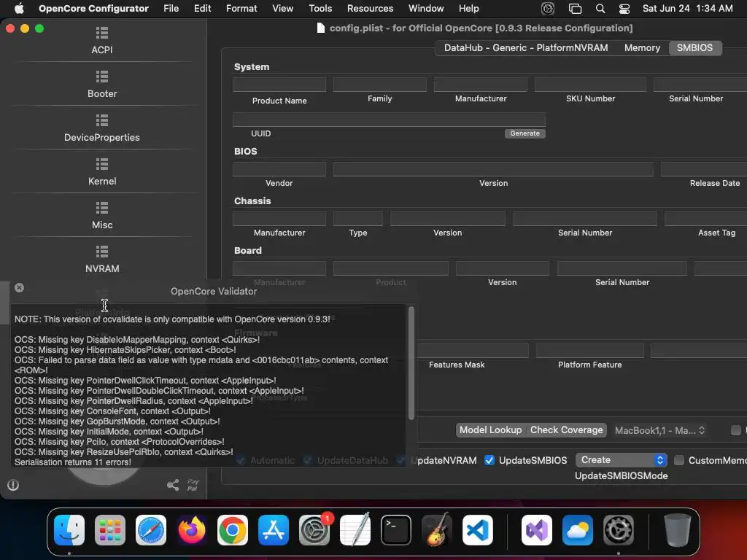
Task: Open the Kernel section in sidebar
Action: [102, 172]
